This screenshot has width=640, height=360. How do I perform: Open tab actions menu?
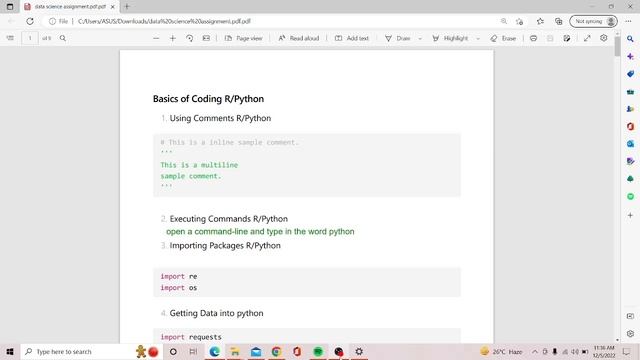[x=10, y=7]
